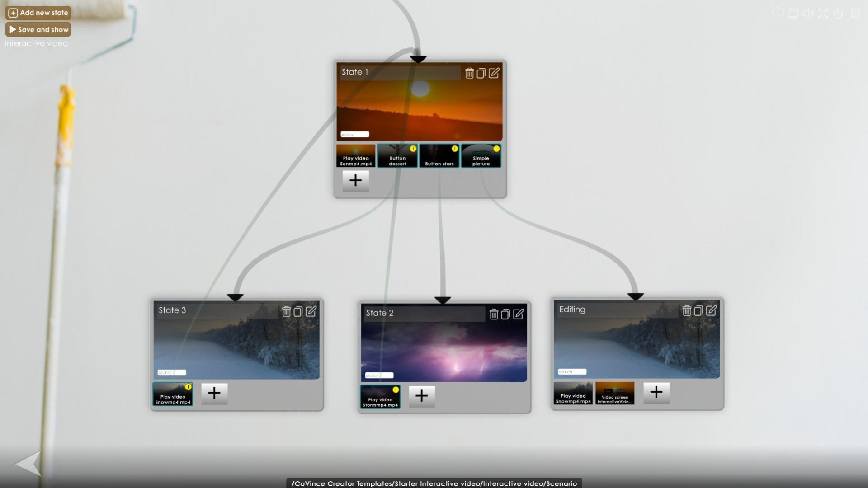Click the add component button in Editing state
Screen dimensions: 868x488
click(x=654, y=391)
